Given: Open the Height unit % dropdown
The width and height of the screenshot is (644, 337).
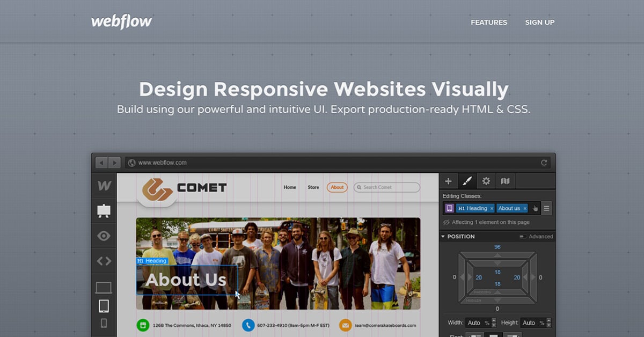Looking at the screenshot, I should tap(542, 323).
